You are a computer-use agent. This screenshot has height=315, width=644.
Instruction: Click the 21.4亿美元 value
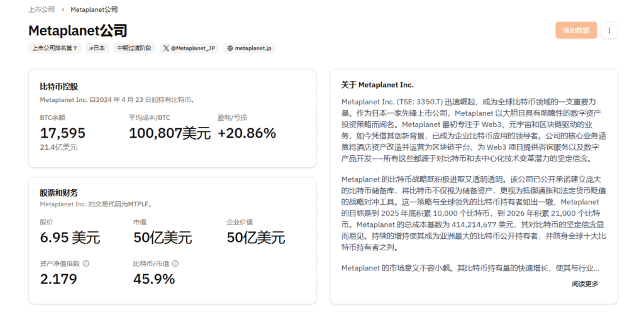click(58, 147)
